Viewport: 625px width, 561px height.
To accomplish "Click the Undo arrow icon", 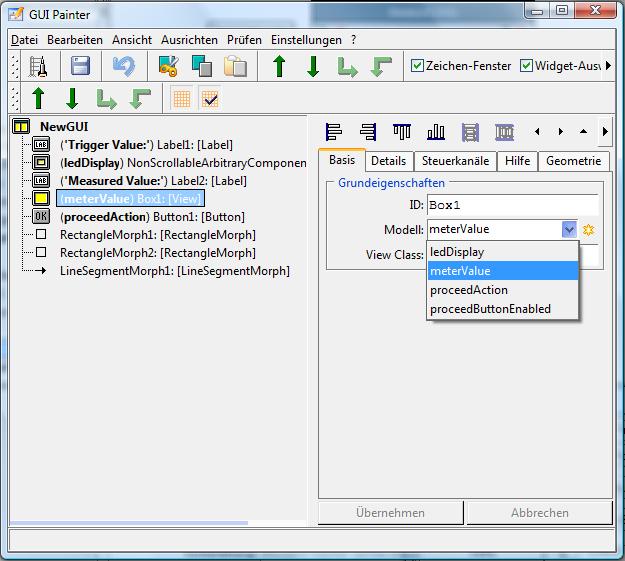I will click(124, 67).
